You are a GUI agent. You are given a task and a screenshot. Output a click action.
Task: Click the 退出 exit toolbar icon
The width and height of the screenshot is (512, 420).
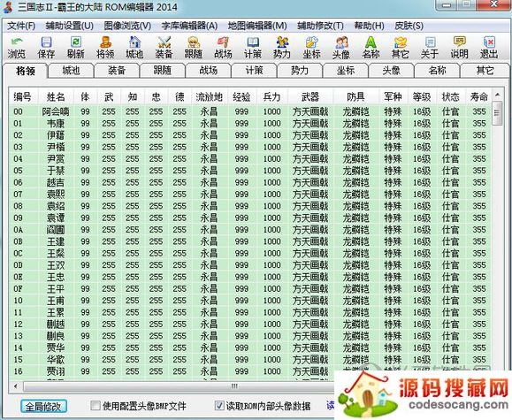click(489, 48)
